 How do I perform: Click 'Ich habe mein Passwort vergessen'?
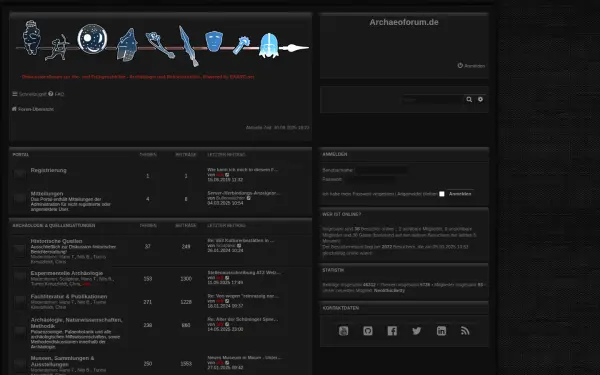[358, 194]
